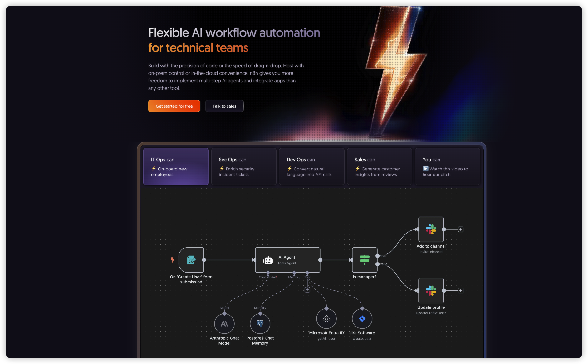
Task: Click the 'invite: channel' text
Action: [x=431, y=252]
